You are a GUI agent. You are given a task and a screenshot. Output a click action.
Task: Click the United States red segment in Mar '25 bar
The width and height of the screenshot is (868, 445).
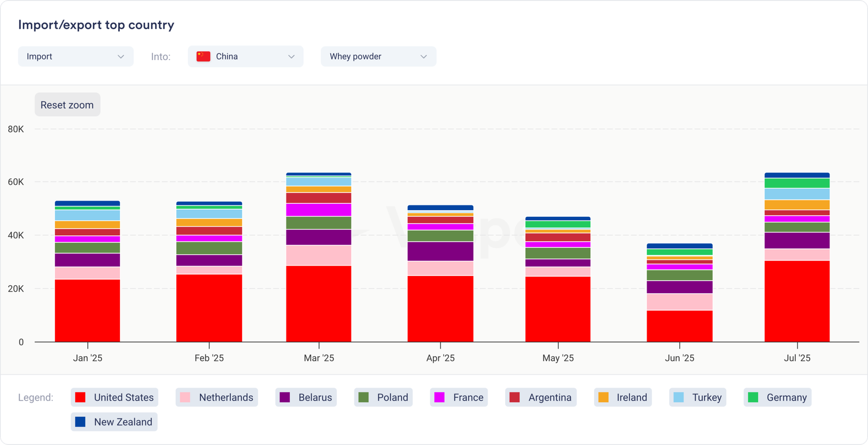[318, 304]
